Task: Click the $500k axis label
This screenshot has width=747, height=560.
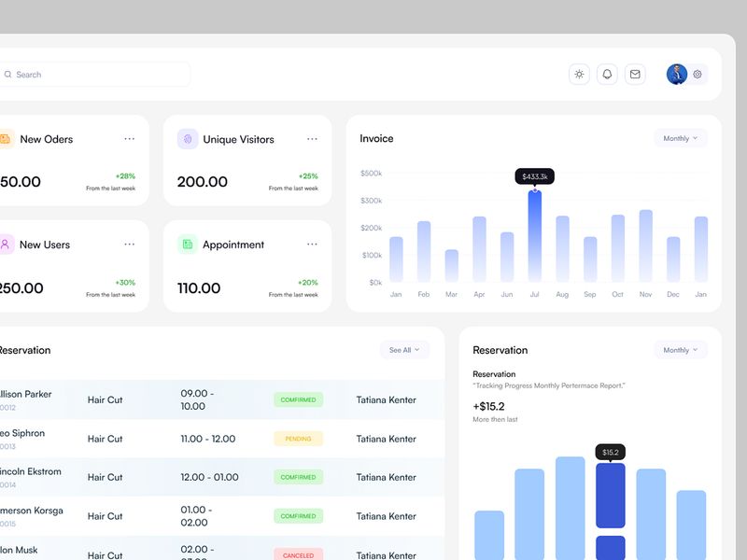Action: [371, 173]
